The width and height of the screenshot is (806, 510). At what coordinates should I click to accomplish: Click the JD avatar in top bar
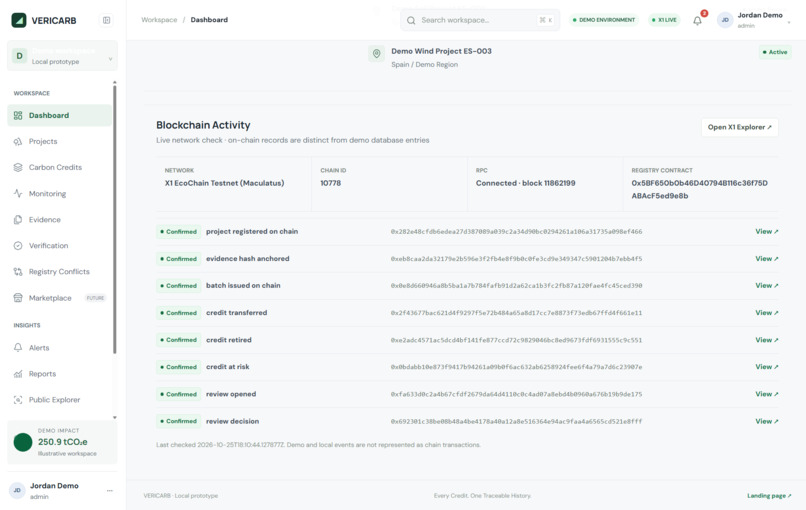pos(725,20)
